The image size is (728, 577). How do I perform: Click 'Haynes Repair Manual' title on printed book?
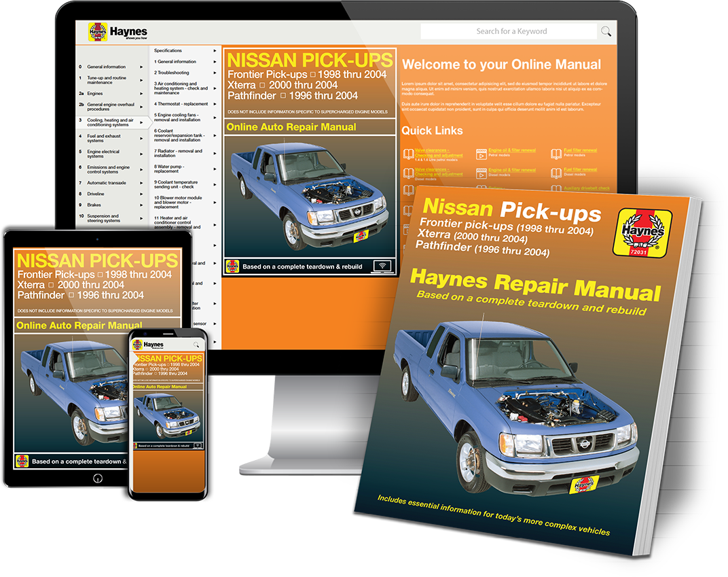pos(535,284)
